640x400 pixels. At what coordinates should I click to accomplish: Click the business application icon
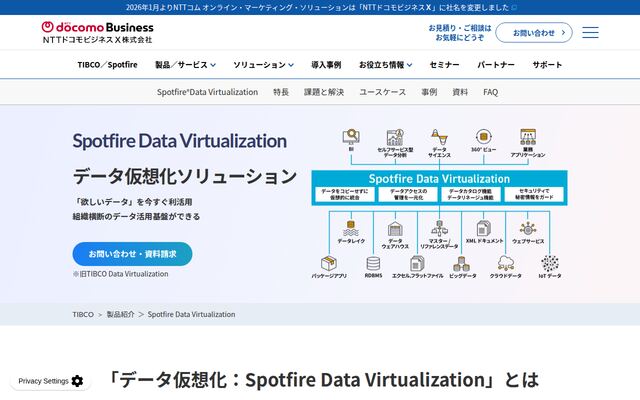(528, 137)
